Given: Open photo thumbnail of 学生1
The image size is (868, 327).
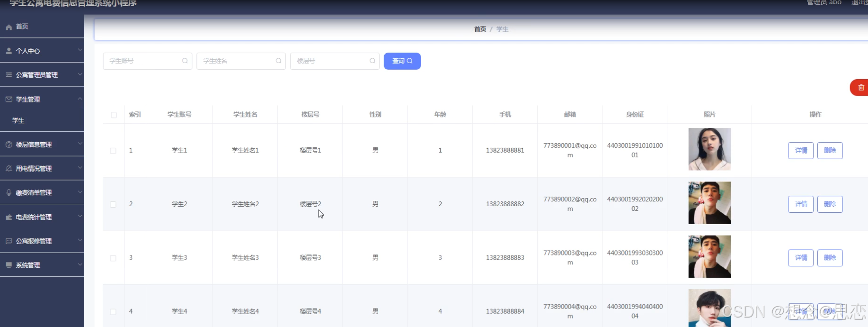Looking at the screenshot, I should [x=709, y=149].
